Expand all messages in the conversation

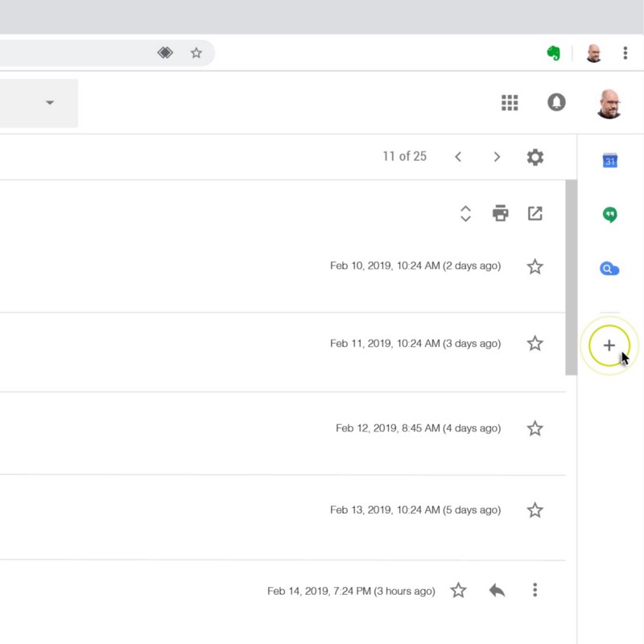click(x=465, y=213)
